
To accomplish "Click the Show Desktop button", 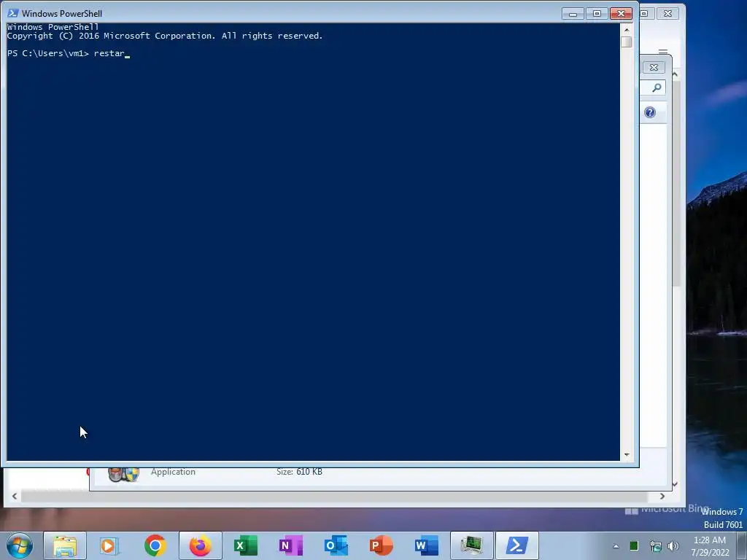I will point(742,545).
